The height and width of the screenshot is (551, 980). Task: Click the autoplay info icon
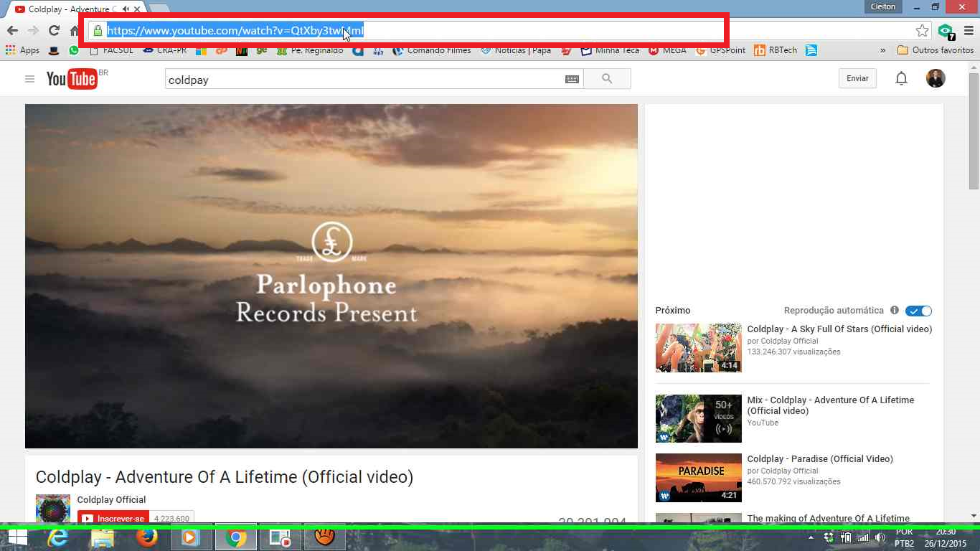click(894, 311)
